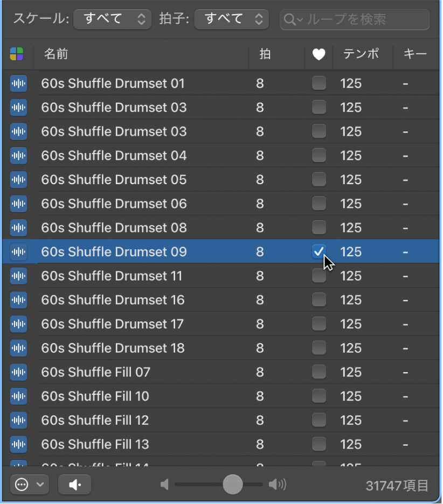443x504 pixels.
Task: Mark Drumset 18 as a favorite
Action: click(x=319, y=348)
